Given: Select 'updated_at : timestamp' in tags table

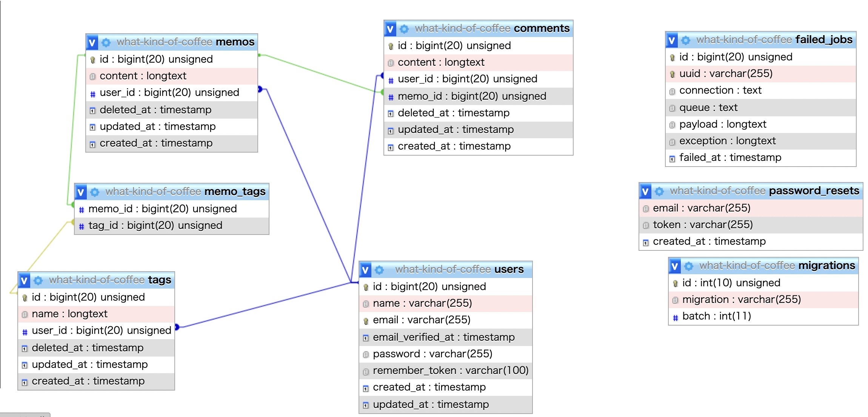Looking at the screenshot, I should tap(96, 364).
